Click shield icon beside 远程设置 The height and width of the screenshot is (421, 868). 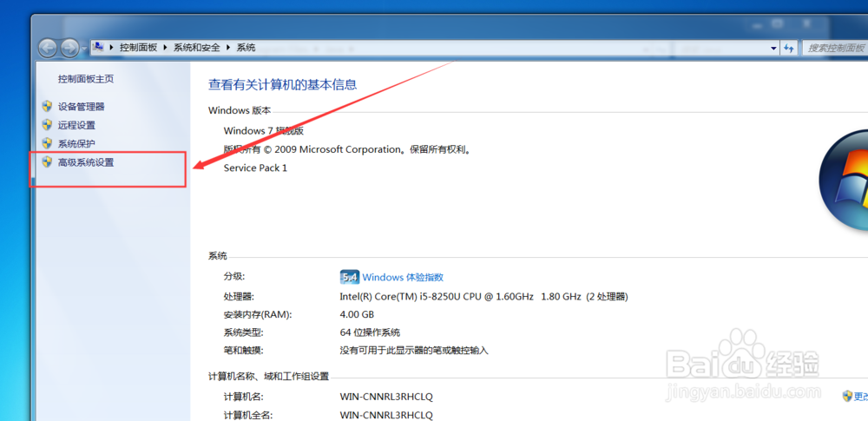click(47, 125)
